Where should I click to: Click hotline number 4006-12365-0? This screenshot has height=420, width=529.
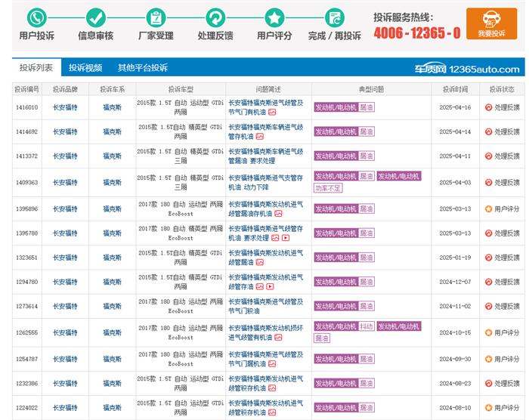(x=417, y=33)
